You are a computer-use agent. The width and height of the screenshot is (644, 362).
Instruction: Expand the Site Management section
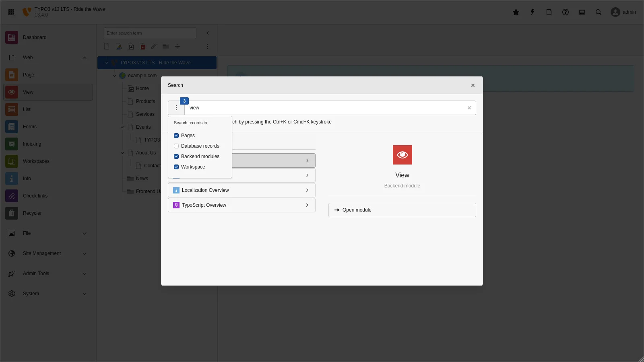[x=84, y=253]
